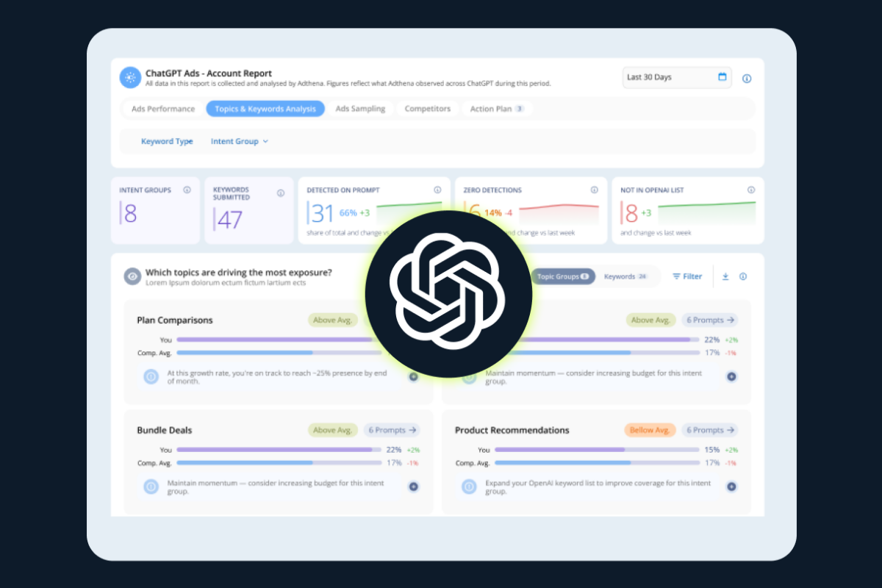Open the Last 30 Days date dropdown
This screenshot has width=882, height=588.
(677, 77)
